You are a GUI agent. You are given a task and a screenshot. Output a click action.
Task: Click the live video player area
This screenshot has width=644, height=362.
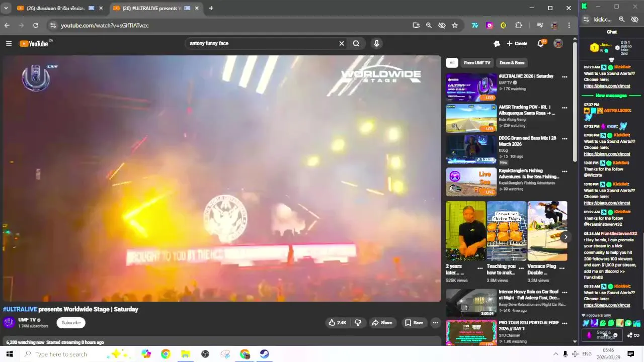pos(221,178)
